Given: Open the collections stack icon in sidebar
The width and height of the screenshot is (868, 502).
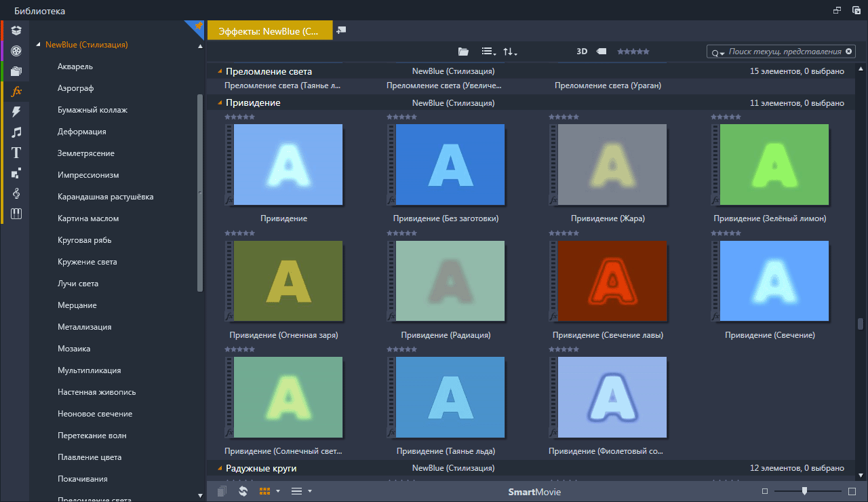Looking at the screenshot, I should point(16,71).
